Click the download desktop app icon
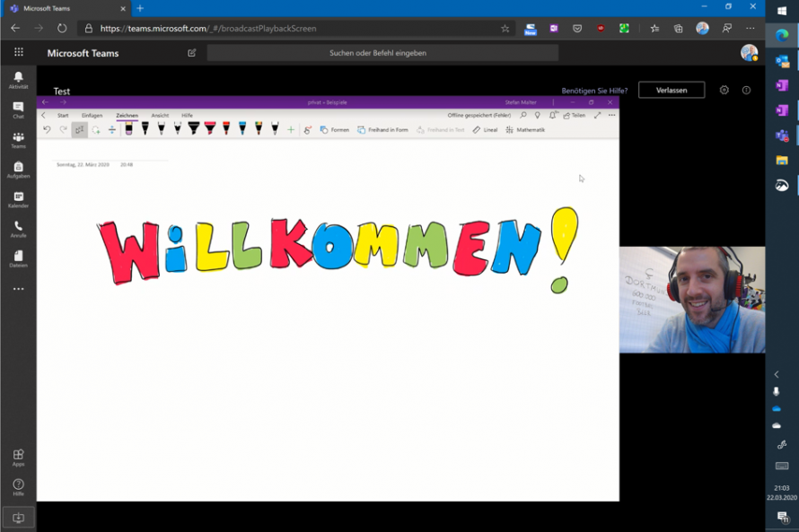The height and width of the screenshot is (532, 799). 18,518
